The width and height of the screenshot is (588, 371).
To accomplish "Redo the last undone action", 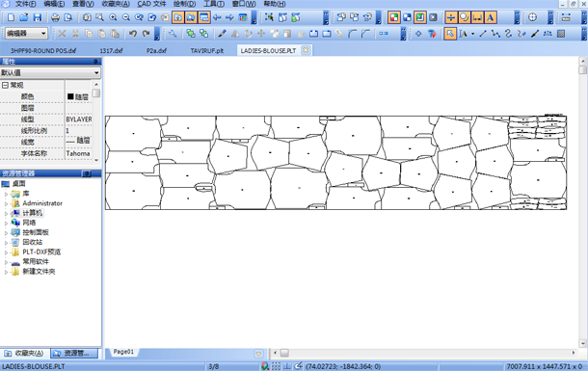I will [146, 34].
